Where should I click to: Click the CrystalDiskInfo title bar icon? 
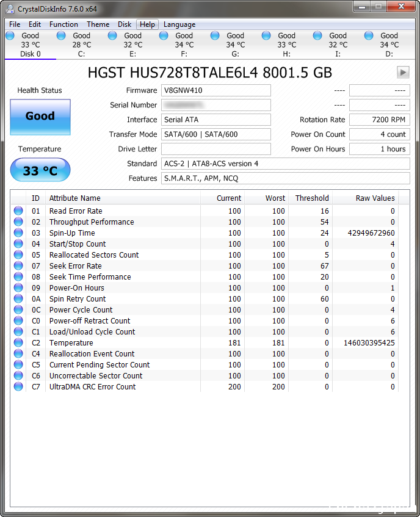(10, 9)
